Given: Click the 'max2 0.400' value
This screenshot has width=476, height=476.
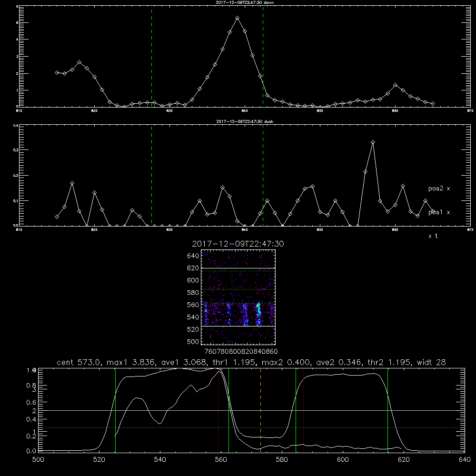Looking at the screenshot, I should pos(286,362).
